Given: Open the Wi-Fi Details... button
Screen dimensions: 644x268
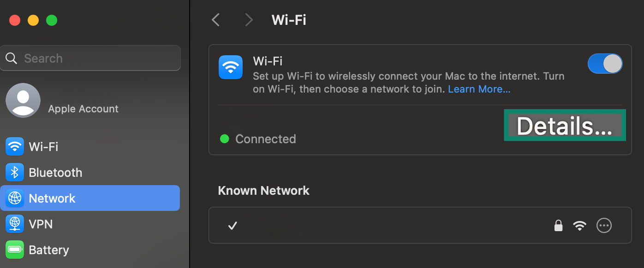Looking at the screenshot, I should 565,125.
